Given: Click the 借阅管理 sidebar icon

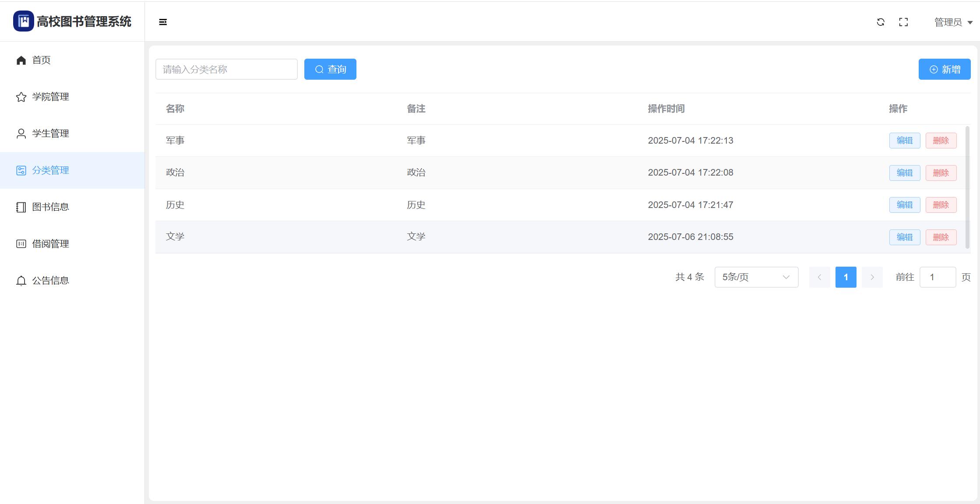Looking at the screenshot, I should [x=21, y=244].
